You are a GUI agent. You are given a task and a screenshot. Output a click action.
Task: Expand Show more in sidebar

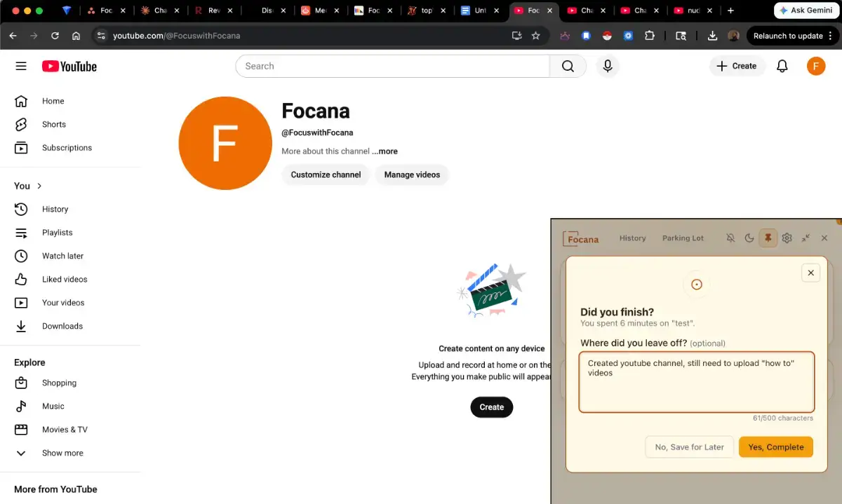pyautogui.click(x=62, y=453)
